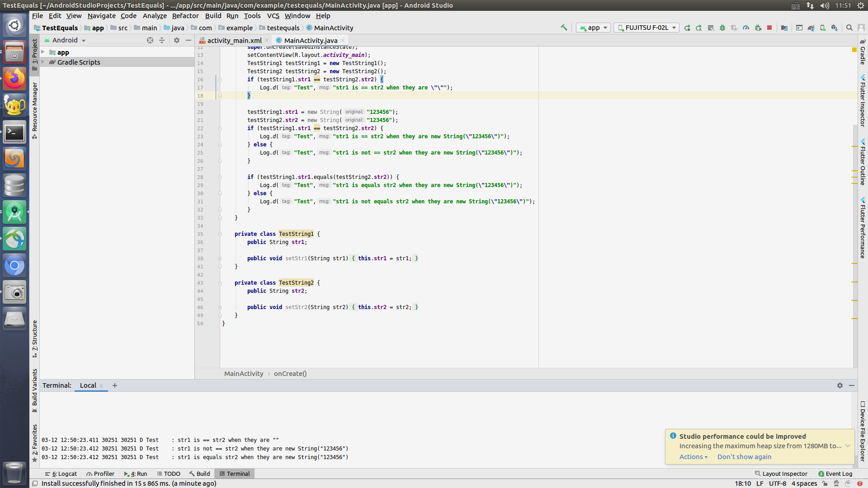The width and height of the screenshot is (868, 488).
Task: Click the locate-file target icon in Project panel
Action: (150, 40)
